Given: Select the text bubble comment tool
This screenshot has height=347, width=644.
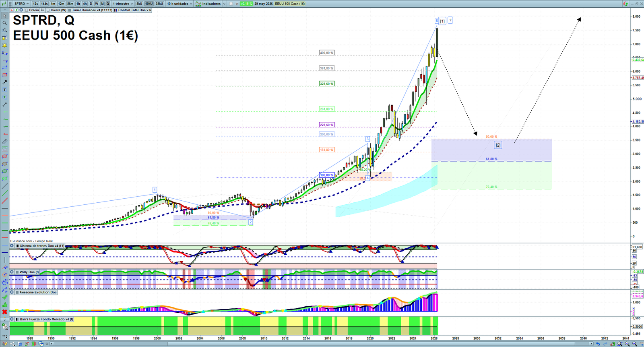Looking at the screenshot, I should pos(5,97).
